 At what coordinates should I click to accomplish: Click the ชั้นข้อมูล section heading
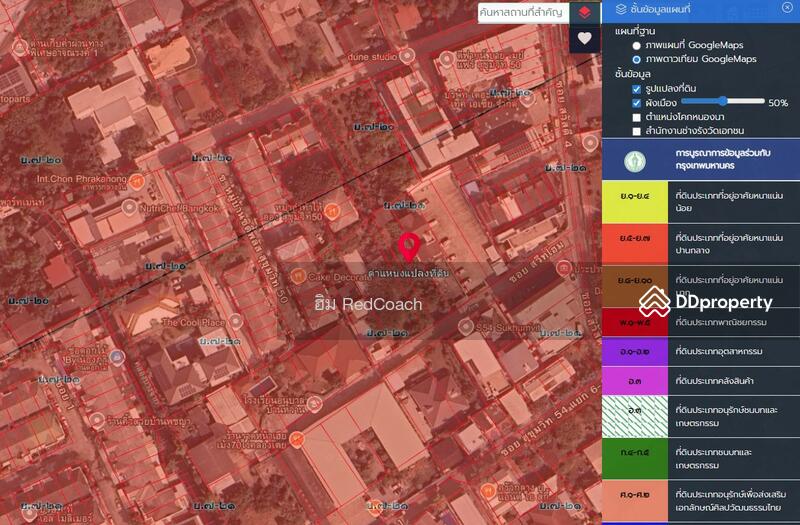click(633, 74)
